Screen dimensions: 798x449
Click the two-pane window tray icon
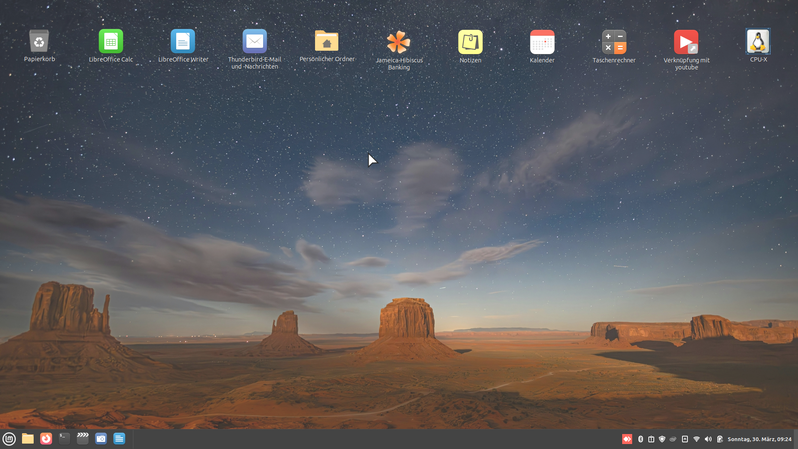click(x=651, y=439)
